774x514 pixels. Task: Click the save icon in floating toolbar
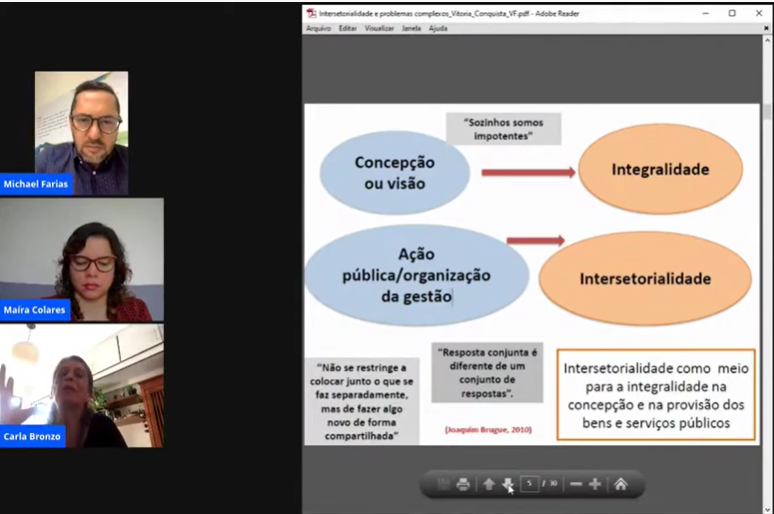point(443,485)
